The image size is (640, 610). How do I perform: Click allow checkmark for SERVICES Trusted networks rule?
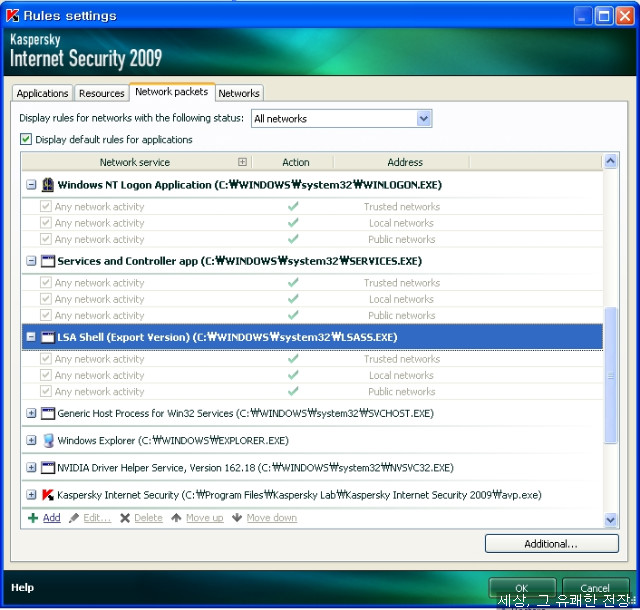pos(293,282)
